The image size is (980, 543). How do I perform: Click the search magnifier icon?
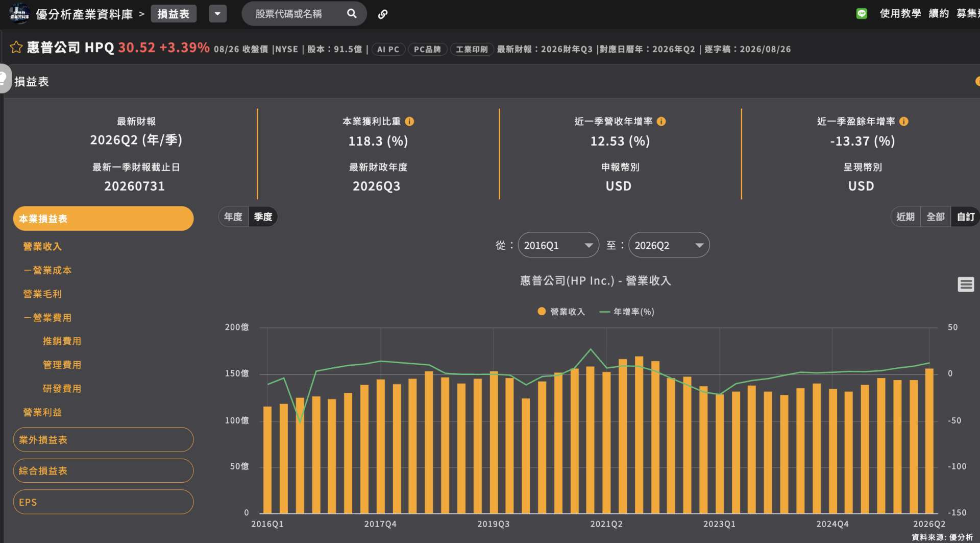tap(352, 14)
